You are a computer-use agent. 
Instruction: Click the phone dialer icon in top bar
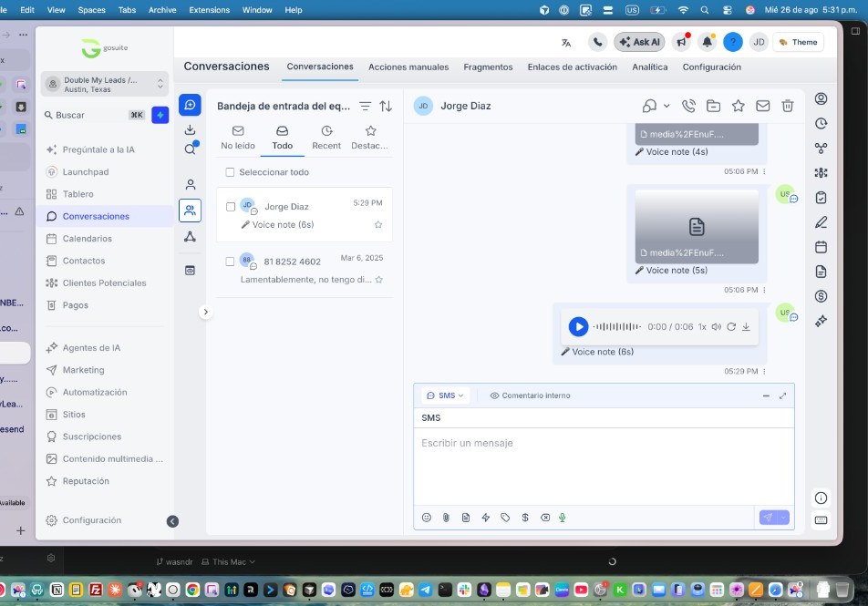(x=597, y=42)
